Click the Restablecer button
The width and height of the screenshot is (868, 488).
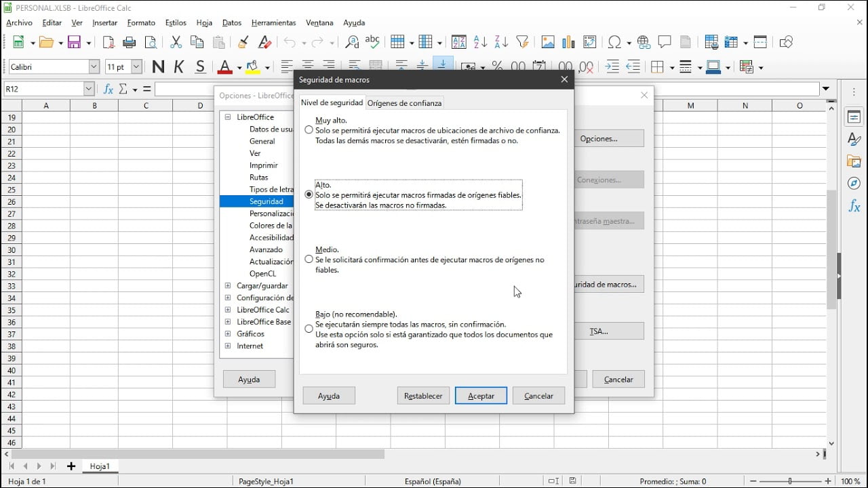click(423, 396)
